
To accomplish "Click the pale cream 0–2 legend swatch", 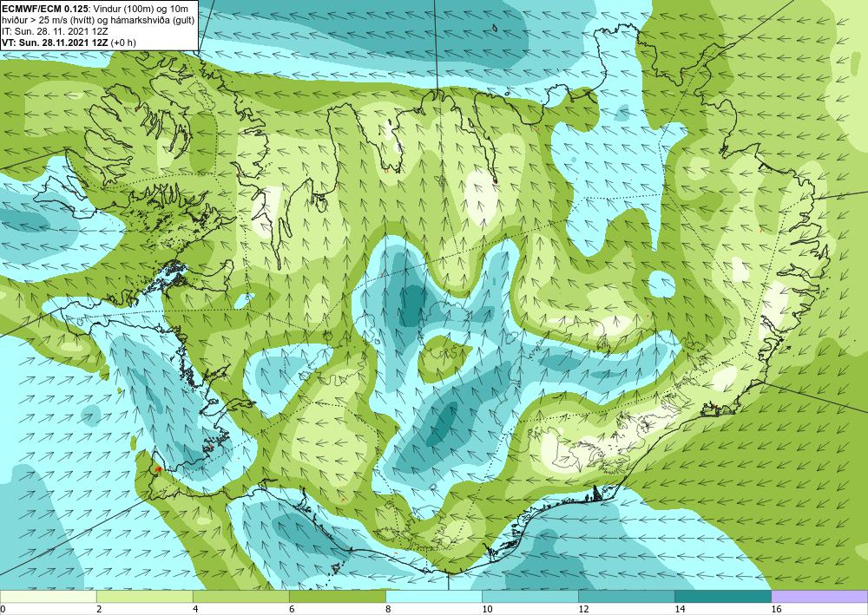I will (48, 596).
